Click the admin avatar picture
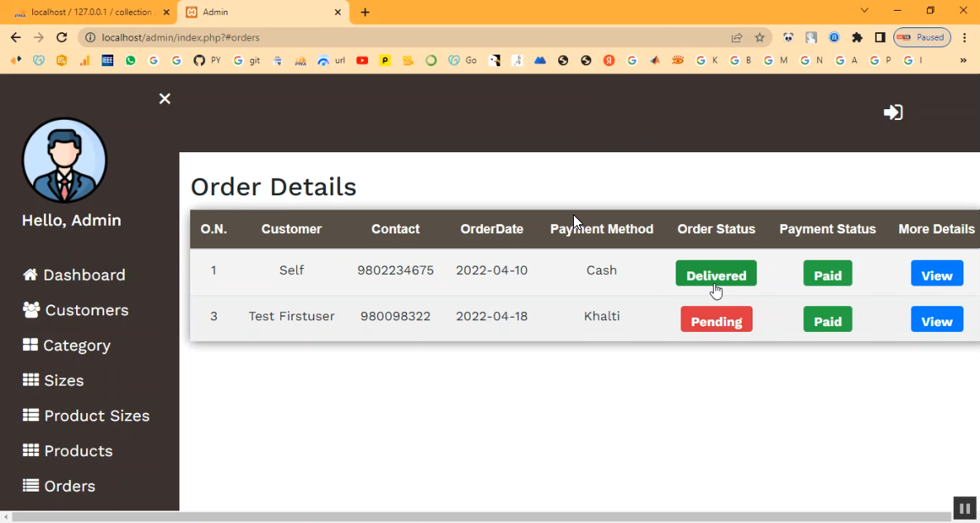Screen dimensions: 980x523 (65, 161)
